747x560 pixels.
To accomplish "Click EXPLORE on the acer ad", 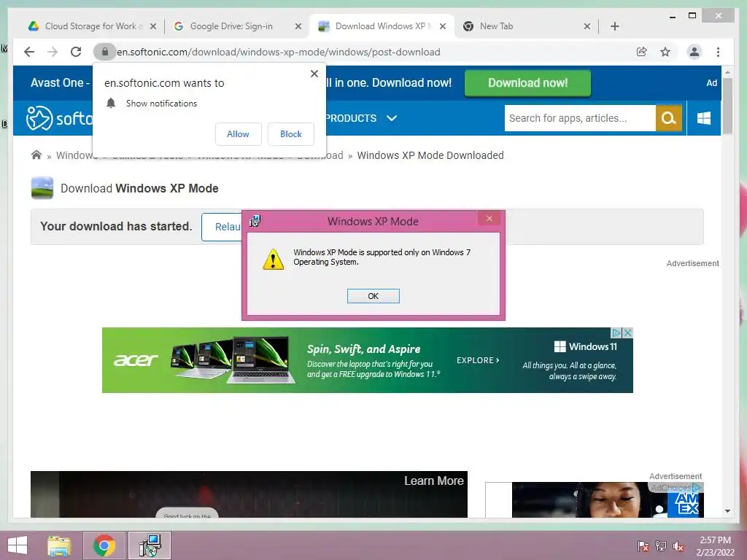I will [478, 360].
